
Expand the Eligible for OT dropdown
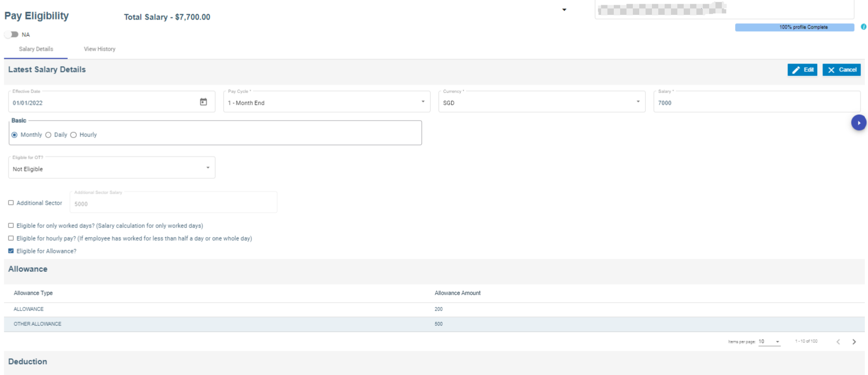[x=111, y=168]
